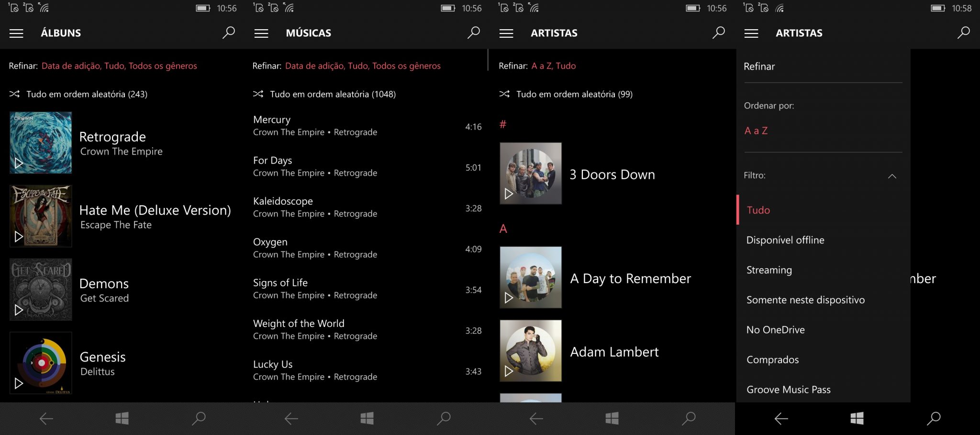Tap Windows home button under Refinar panel screen

(857, 419)
